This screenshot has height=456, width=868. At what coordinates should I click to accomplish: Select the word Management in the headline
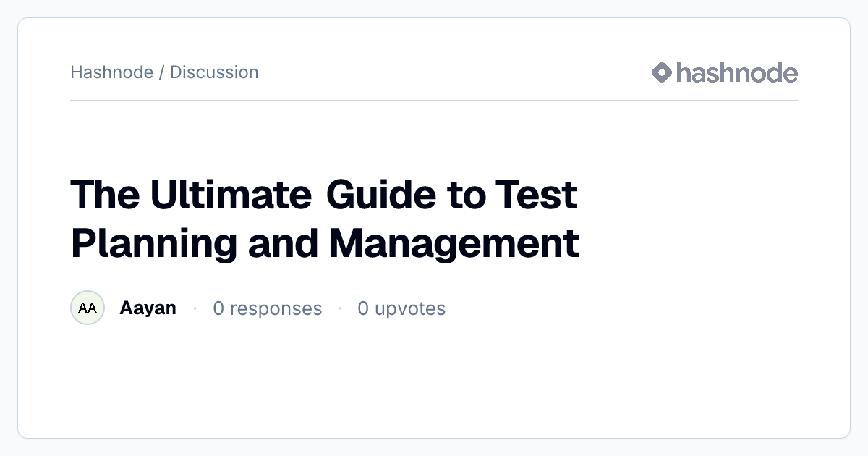[454, 243]
